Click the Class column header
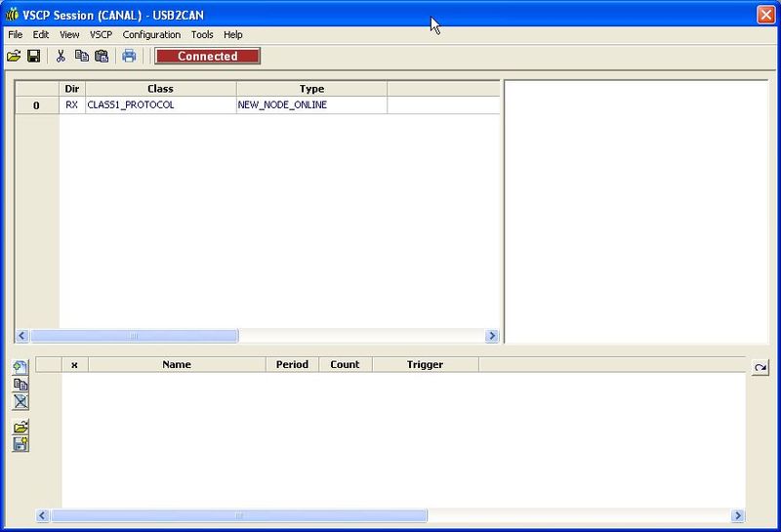 tap(160, 89)
